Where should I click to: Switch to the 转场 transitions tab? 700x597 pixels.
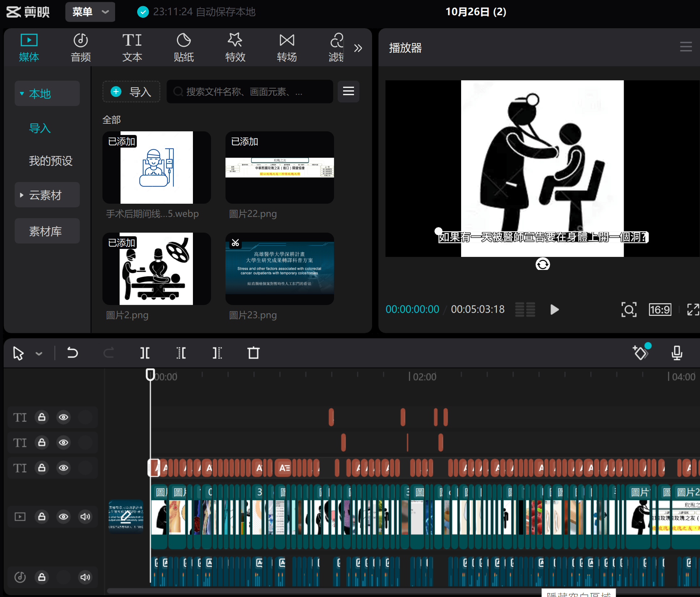[x=287, y=48]
